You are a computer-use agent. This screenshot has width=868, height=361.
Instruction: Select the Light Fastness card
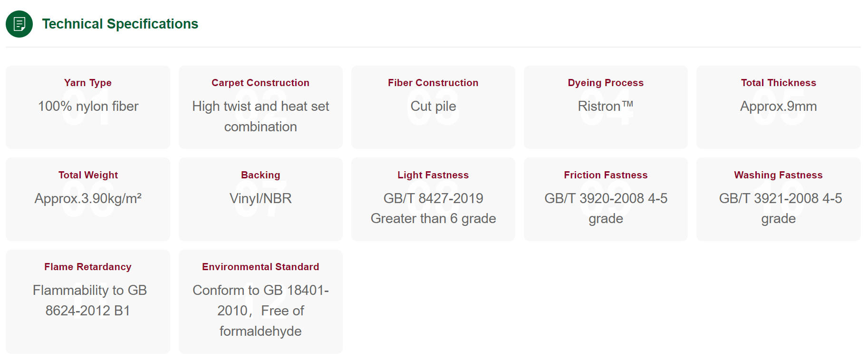433,199
